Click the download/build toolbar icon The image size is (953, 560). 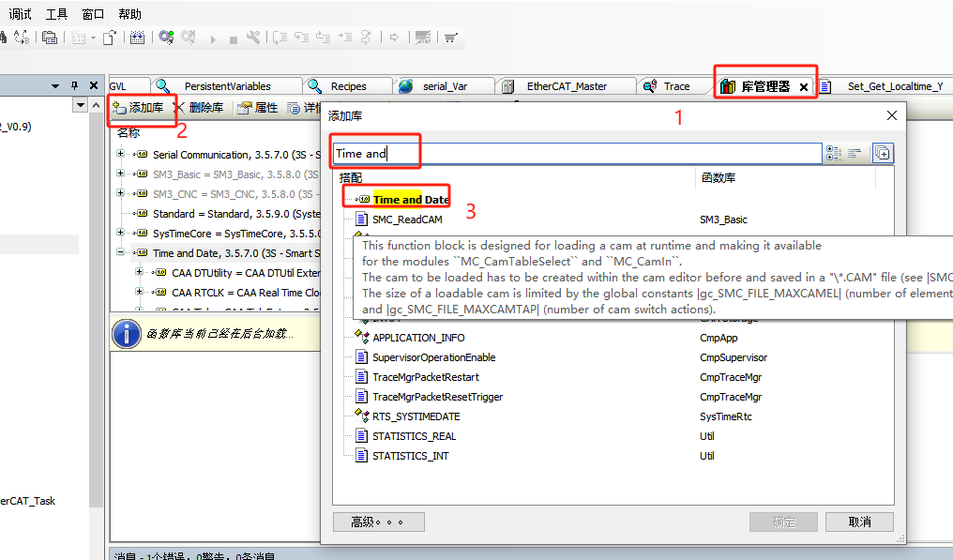click(x=137, y=38)
